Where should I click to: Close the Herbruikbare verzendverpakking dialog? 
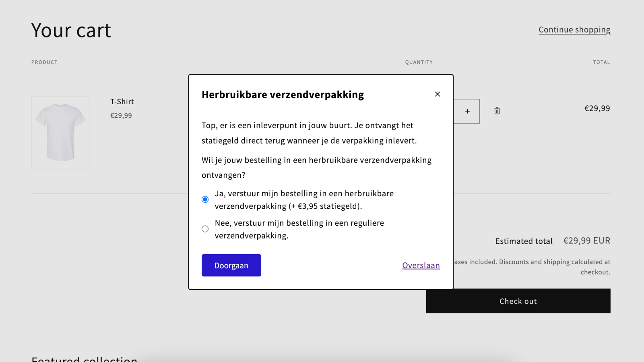[x=438, y=94]
